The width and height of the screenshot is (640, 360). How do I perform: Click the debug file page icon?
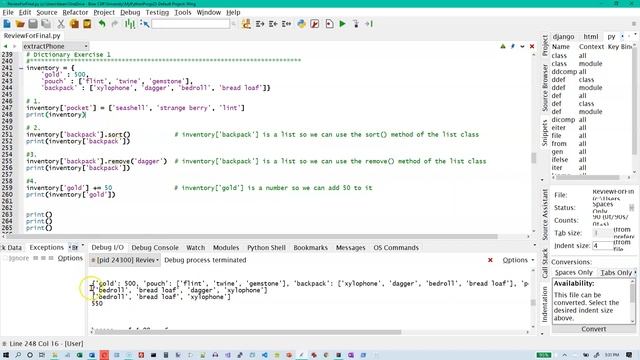tap(329, 24)
